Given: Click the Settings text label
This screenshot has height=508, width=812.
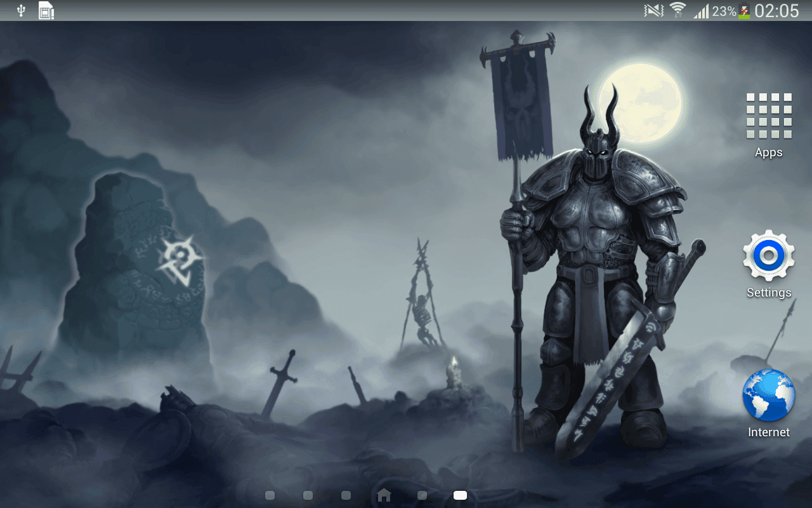Looking at the screenshot, I should click(x=769, y=293).
